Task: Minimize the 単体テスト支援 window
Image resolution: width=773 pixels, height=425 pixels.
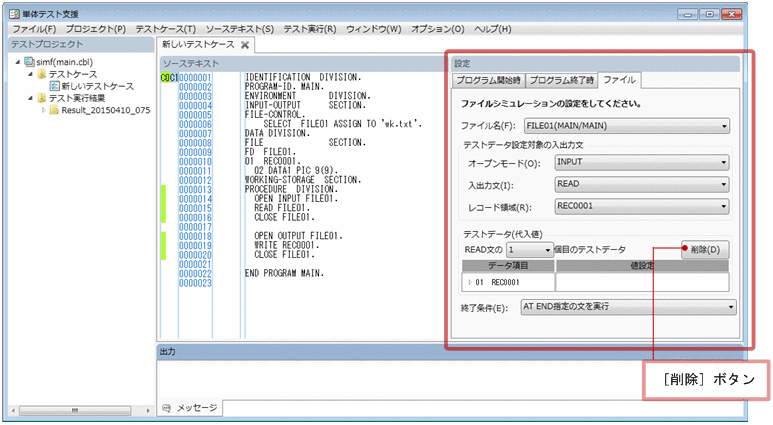Action: 688,14
